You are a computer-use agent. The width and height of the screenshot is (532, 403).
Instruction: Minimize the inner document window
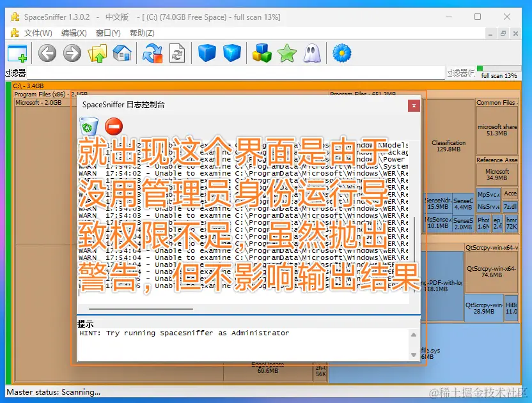click(490, 34)
